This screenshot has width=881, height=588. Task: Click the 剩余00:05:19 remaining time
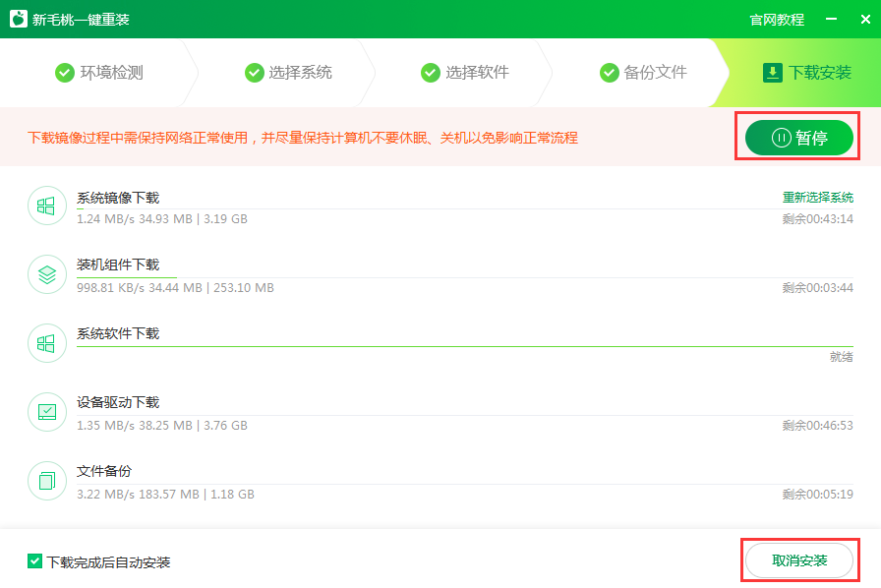(817, 495)
